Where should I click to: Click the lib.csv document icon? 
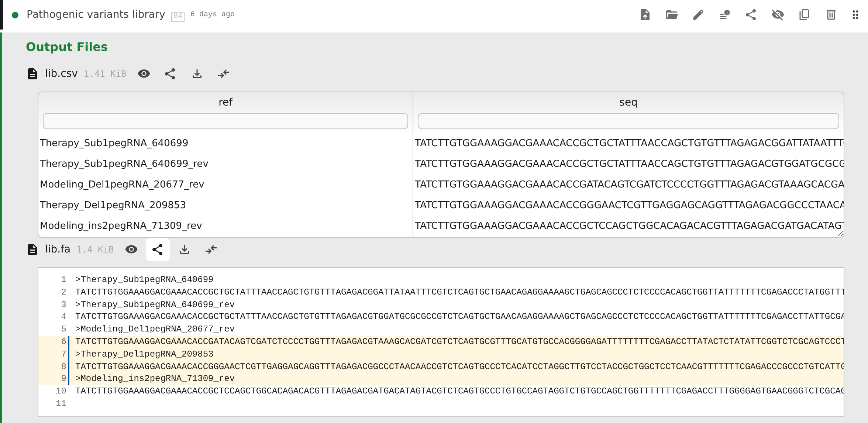[x=32, y=73]
